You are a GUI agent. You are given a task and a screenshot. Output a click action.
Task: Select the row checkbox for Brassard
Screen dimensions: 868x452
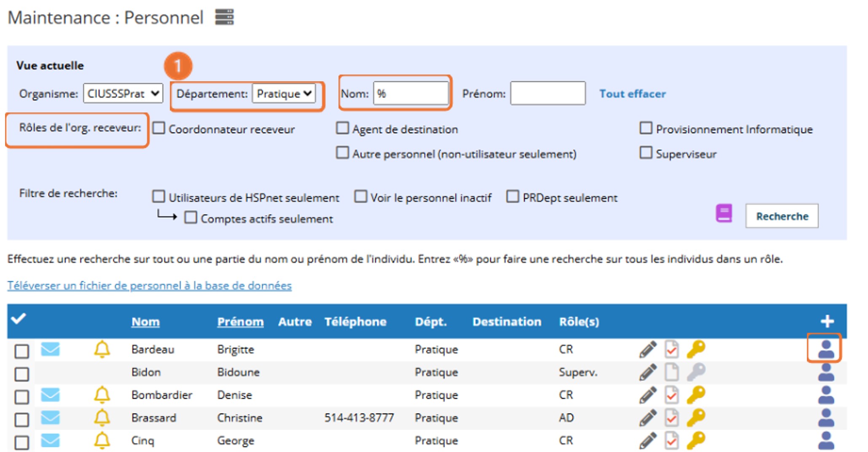tap(22, 420)
